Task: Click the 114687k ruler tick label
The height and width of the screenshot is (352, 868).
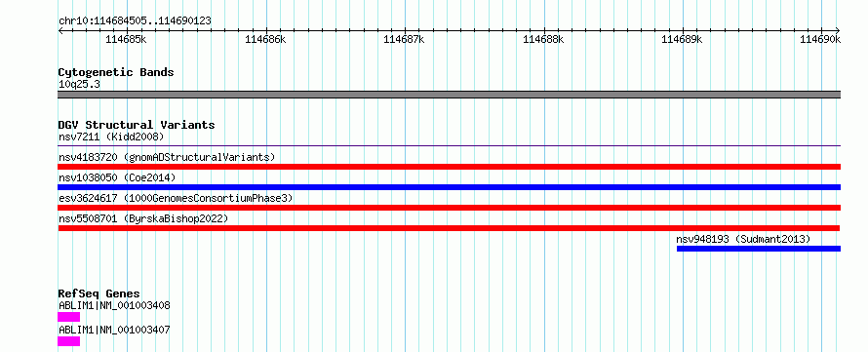Action: [404, 39]
